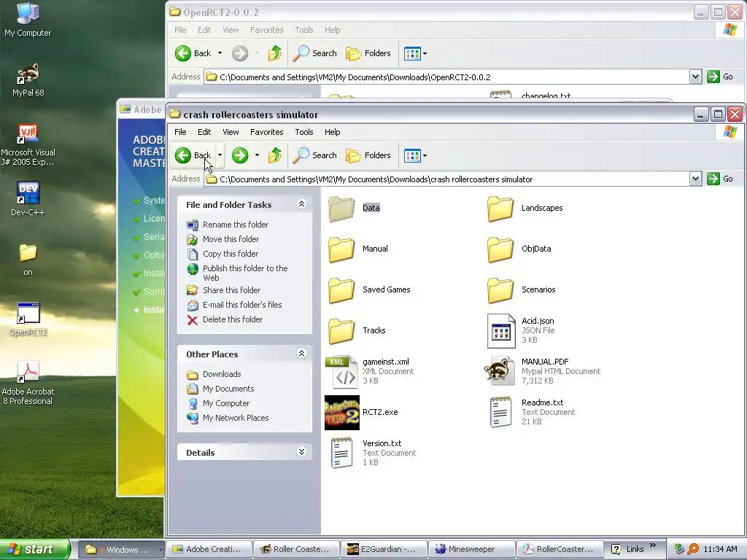Open Back history dropdown arrow in front window

220,155
